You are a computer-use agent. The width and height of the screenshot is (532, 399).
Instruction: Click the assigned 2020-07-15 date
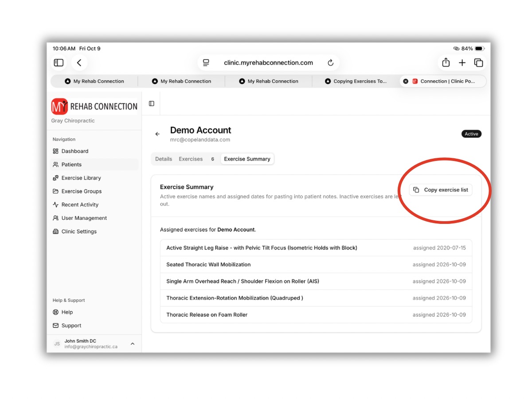[x=439, y=248]
